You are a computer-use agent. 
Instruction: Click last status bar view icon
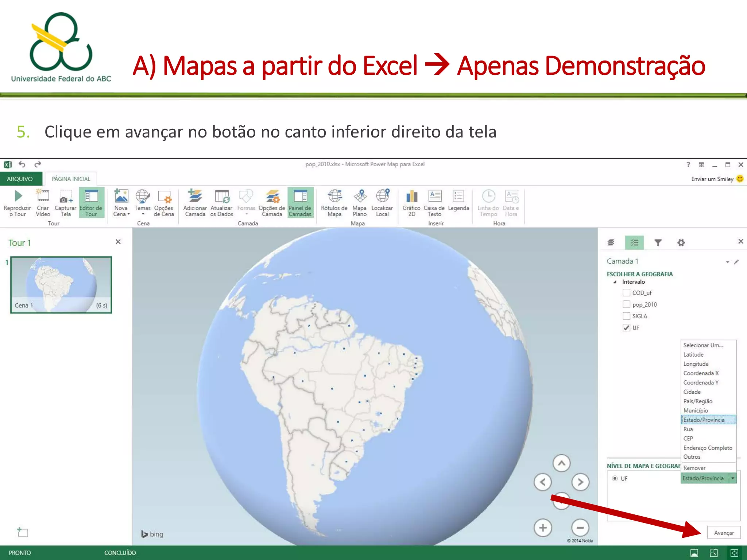tap(734, 553)
